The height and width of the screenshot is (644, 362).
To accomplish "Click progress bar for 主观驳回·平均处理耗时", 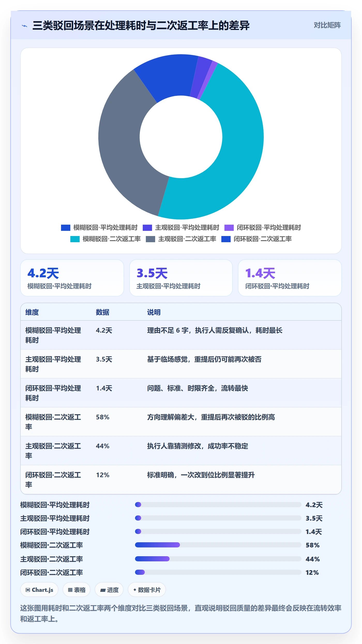I will coord(218,518).
